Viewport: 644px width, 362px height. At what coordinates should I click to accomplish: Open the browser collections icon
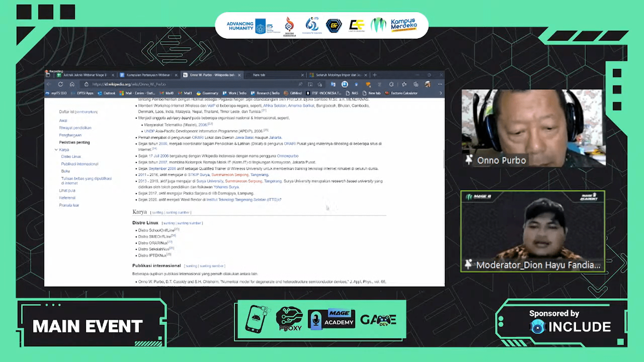pos(416,84)
